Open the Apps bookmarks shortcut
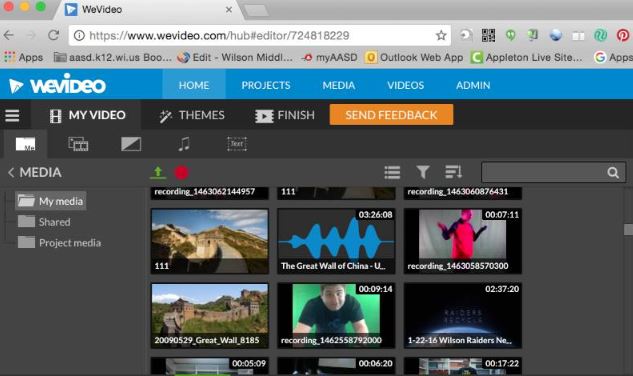 (x=23, y=57)
